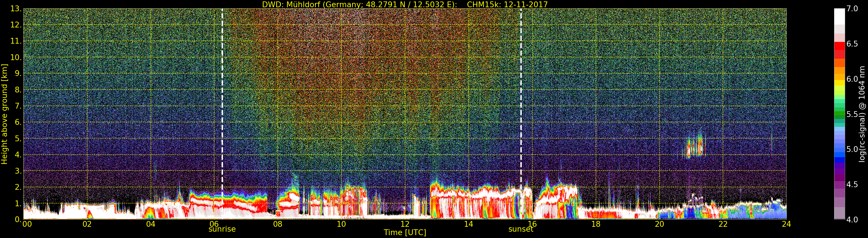Click the height tick label '13.'
This screenshot has width=868, height=238.
16,9
